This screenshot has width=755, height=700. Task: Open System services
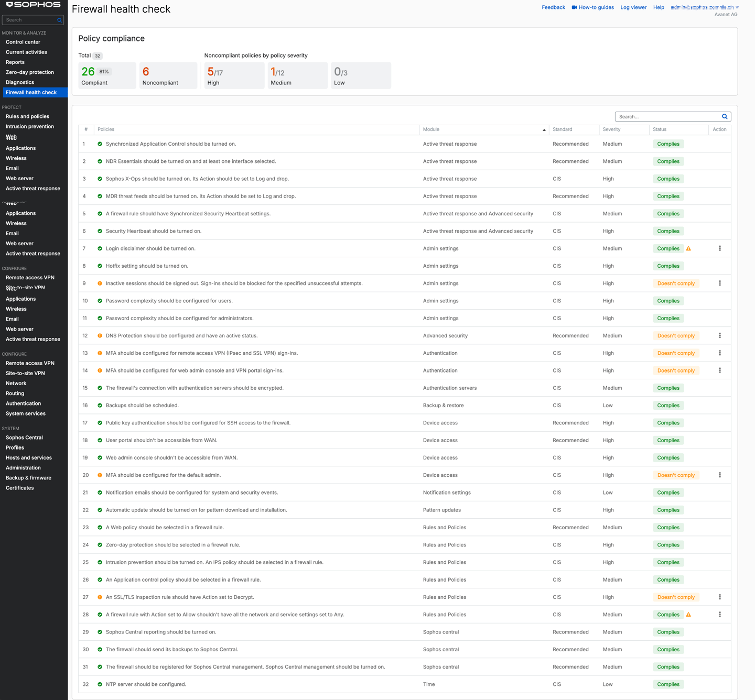click(26, 413)
